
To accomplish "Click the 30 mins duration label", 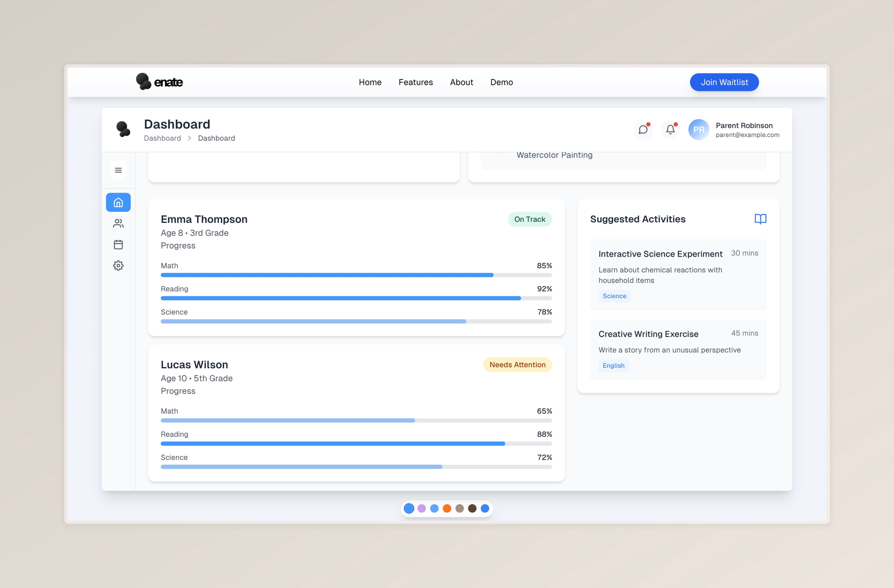I will (745, 253).
